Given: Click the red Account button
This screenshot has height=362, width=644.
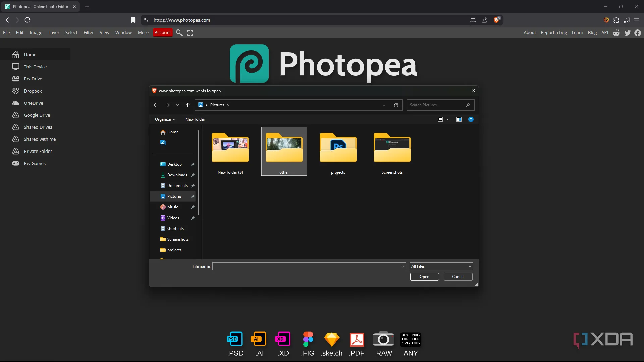Looking at the screenshot, I should tap(163, 32).
